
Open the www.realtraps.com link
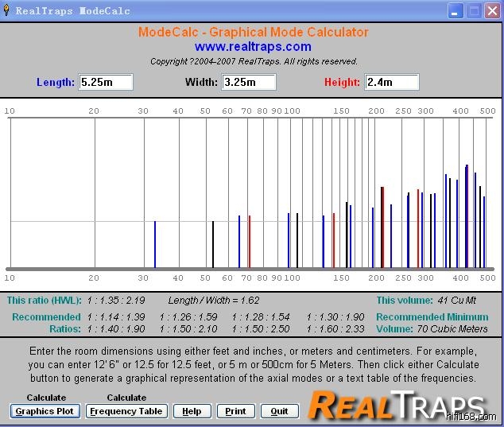253,47
